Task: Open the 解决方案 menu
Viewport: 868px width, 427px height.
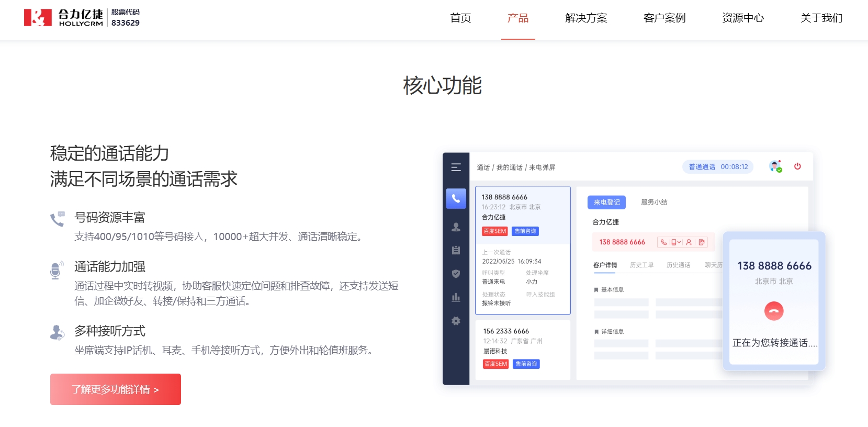Action: click(586, 18)
